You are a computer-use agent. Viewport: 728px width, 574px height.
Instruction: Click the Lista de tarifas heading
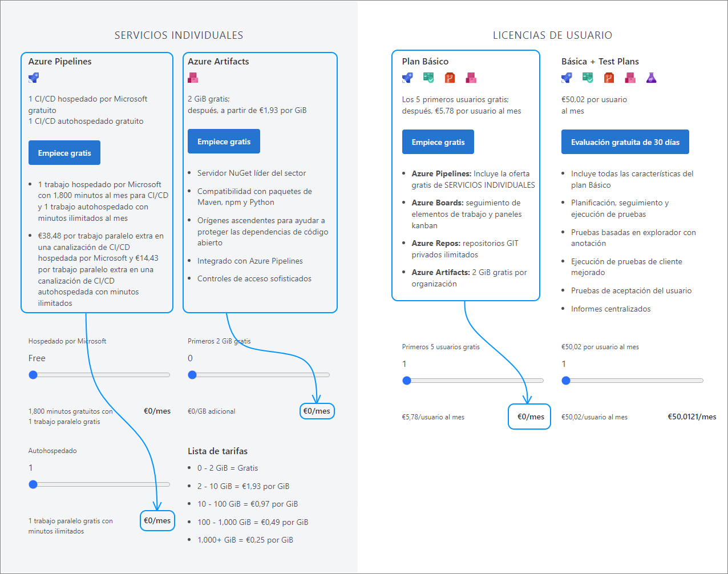[217, 451]
